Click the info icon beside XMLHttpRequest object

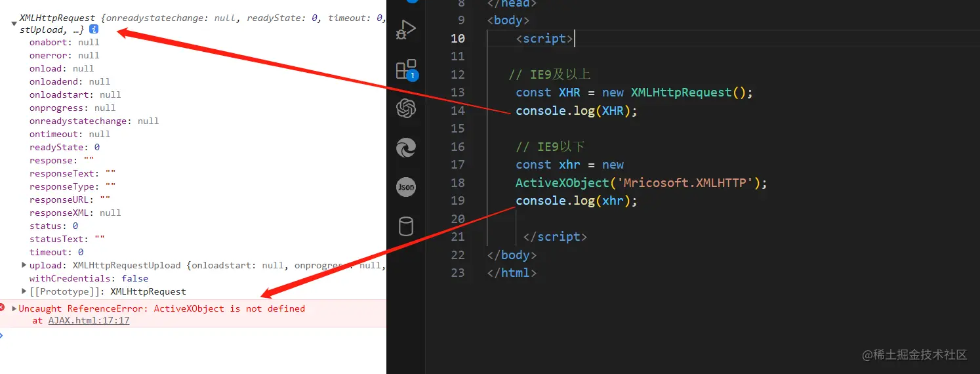94,30
